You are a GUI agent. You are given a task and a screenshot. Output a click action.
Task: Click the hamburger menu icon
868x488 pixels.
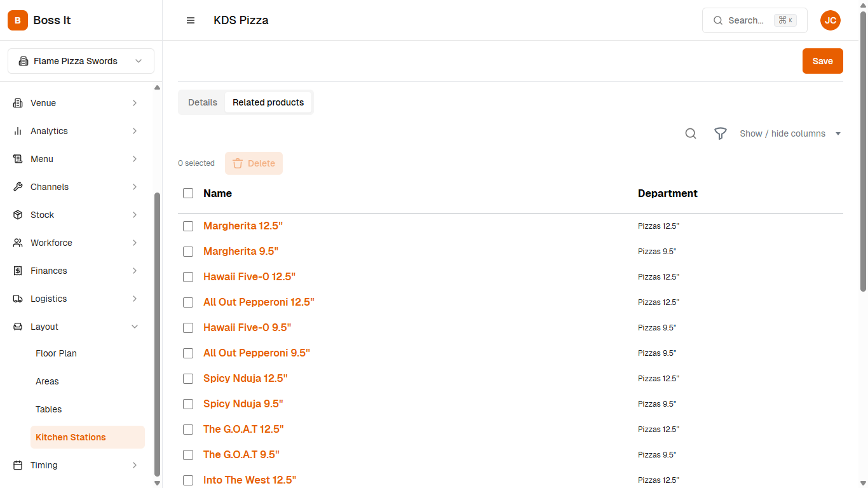pos(191,20)
